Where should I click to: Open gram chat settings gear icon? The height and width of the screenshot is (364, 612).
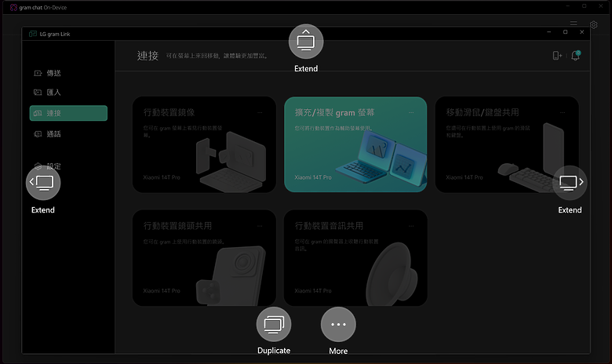[594, 24]
